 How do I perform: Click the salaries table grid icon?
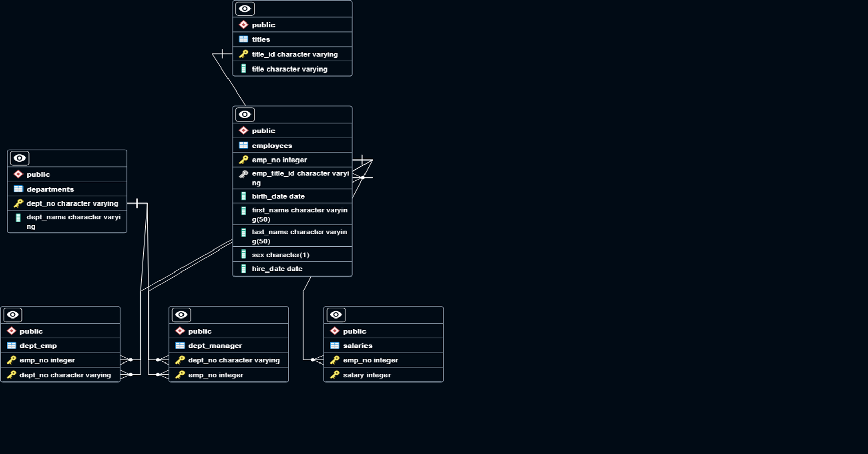tap(335, 346)
